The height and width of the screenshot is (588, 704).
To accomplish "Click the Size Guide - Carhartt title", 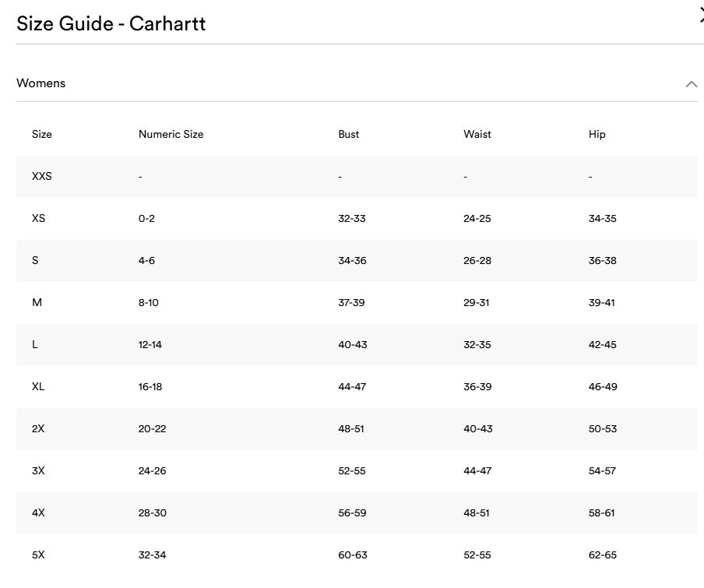I will [111, 23].
